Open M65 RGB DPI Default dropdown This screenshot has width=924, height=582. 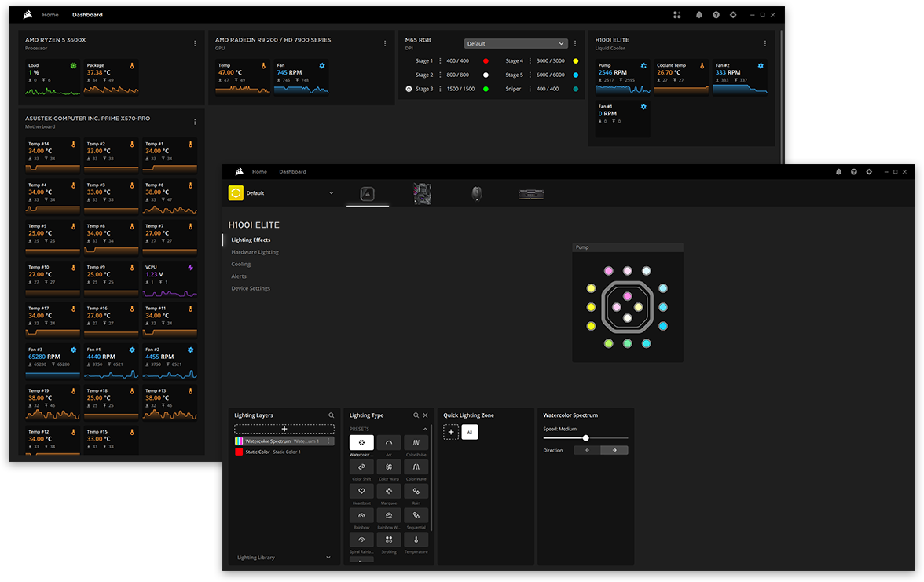[515, 44]
